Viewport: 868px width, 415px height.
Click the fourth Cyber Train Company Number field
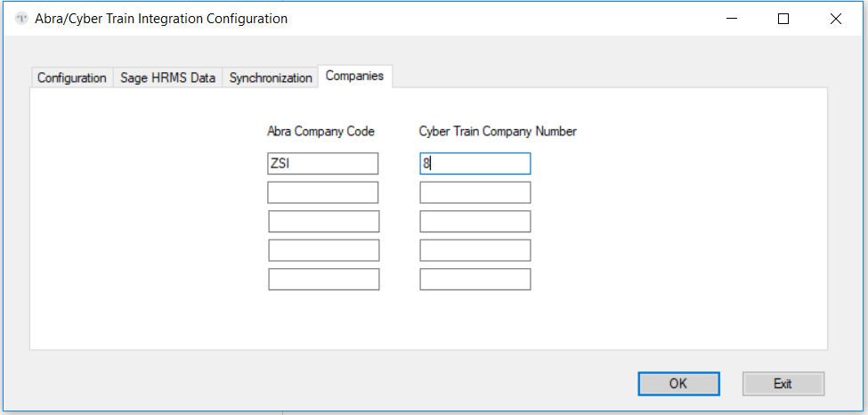[x=475, y=250]
